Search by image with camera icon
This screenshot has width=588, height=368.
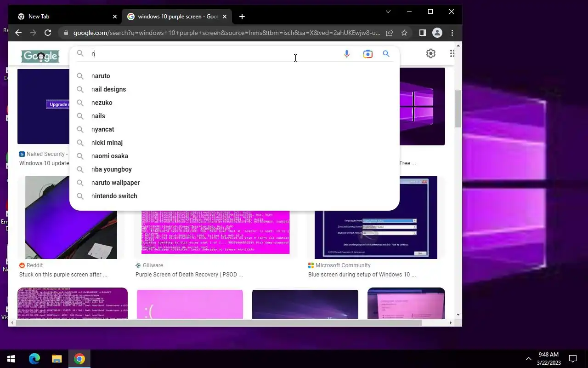tap(368, 54)
